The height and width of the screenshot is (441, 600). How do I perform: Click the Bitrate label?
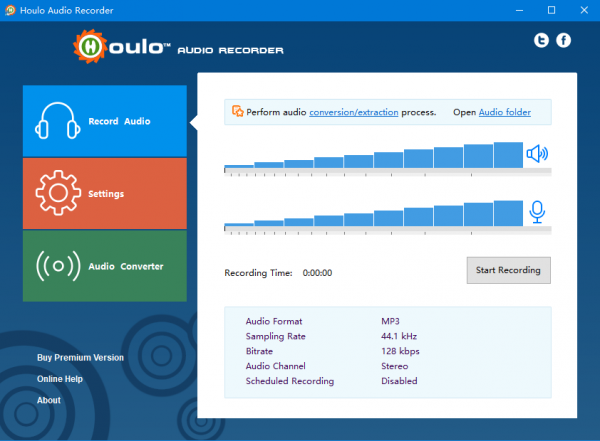tap(259, 351)
